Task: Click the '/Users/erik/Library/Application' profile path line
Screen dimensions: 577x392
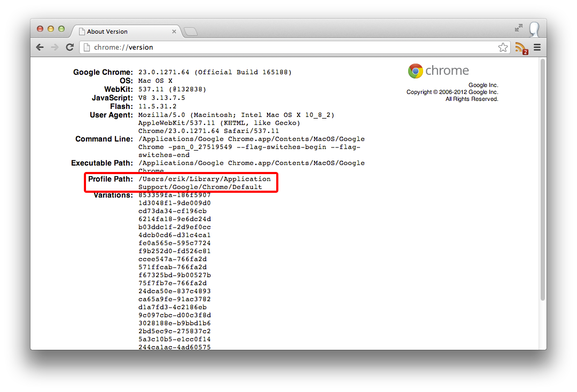Action: [205, 179]
